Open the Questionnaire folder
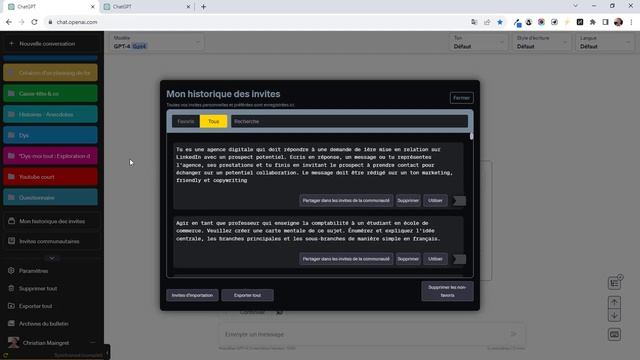This screenshot has height=360, width=640. tap(50, 198)
